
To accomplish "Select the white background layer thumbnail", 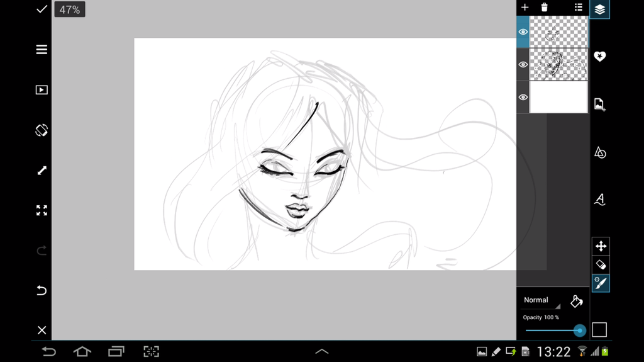I will point(558,97).
